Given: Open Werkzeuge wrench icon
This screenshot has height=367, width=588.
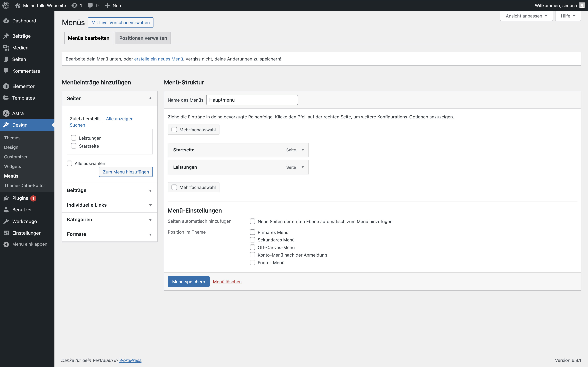Looking at the screenshot, I should pyautogui.click(x=6, y=221).
